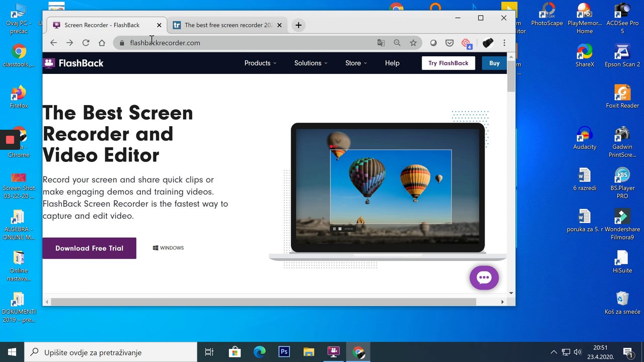Reload the FlashBack page
The image size is (644, 362).
(86, 43)
